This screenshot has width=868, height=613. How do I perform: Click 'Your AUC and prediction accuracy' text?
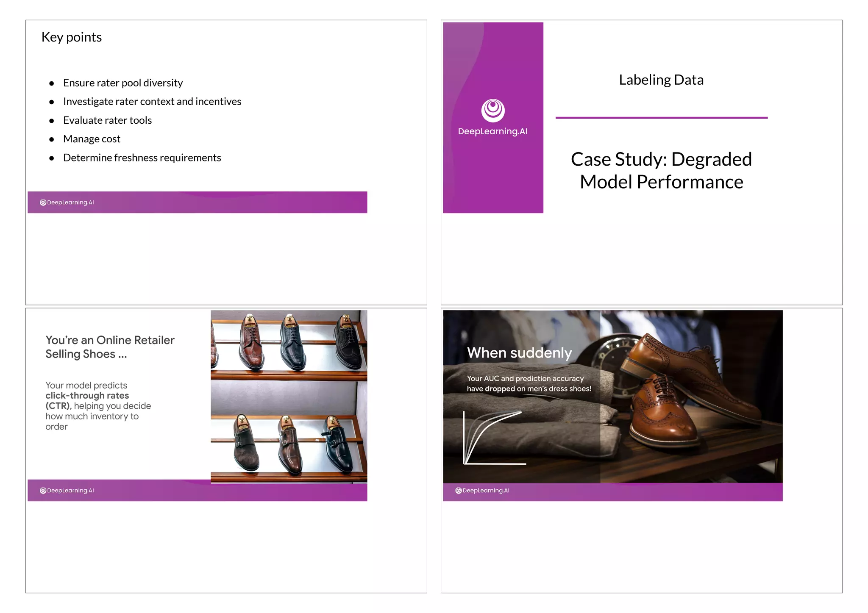tap(525, 379)
